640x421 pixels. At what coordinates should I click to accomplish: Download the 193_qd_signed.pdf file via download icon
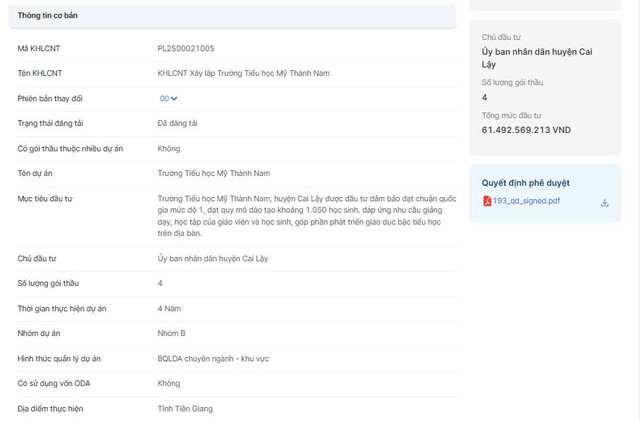pos(604,202)
